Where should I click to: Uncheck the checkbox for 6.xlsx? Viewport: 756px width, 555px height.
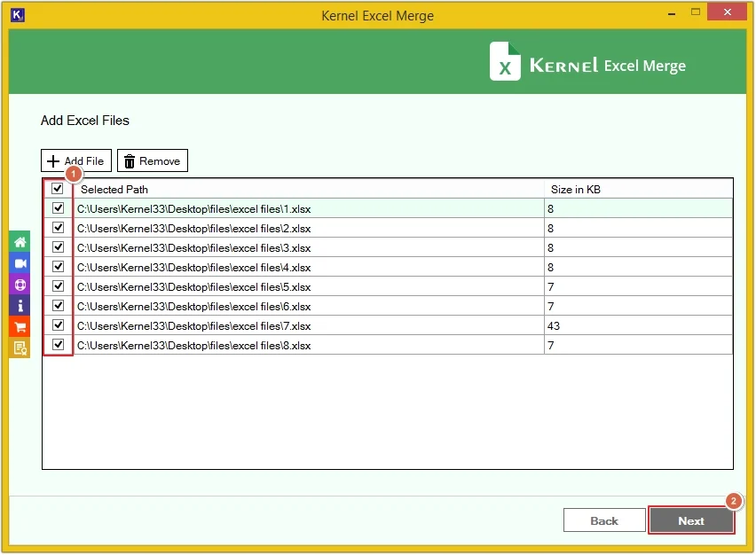point(58,306)
